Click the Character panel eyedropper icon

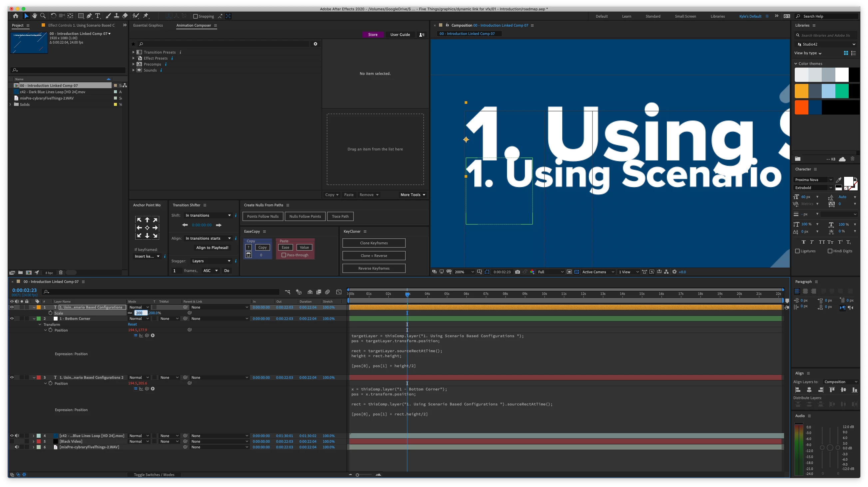(839, 180)
